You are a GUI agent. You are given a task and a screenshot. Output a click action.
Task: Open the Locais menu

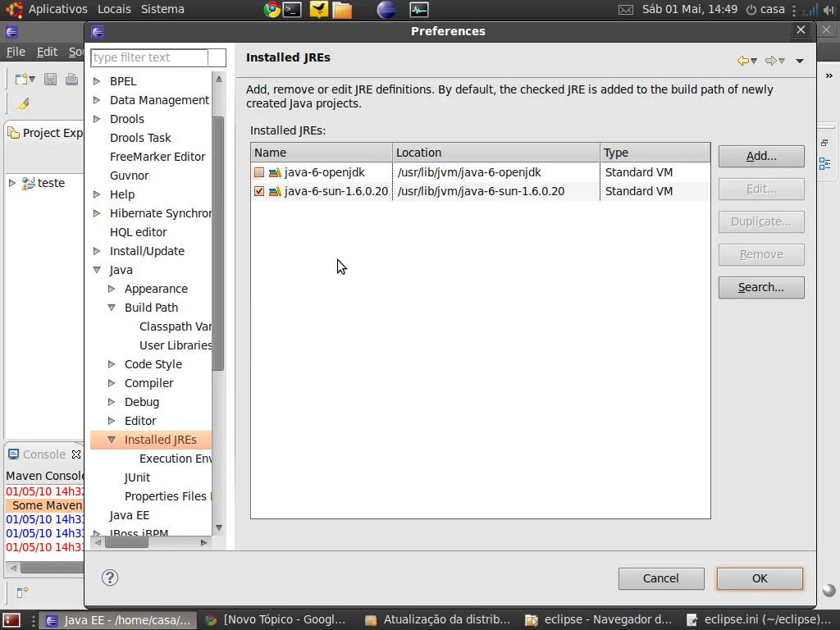[x=114, y=9]
